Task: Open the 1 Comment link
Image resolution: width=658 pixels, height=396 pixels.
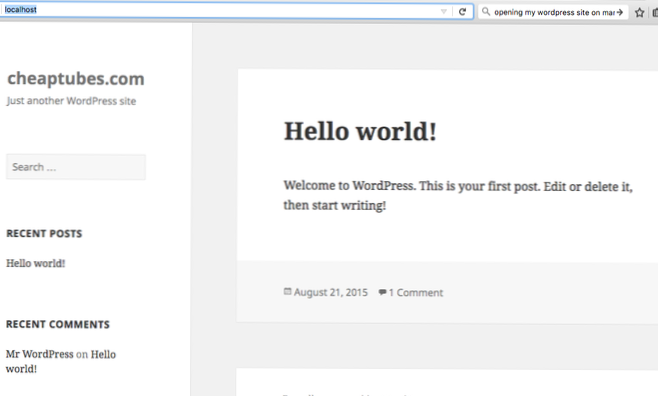Action: tap(415, 292)
